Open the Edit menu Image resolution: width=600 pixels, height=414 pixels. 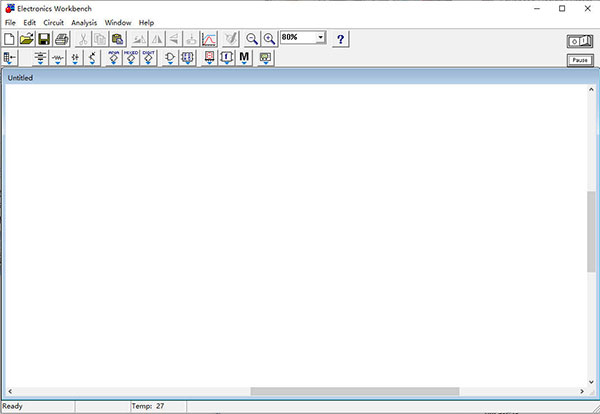tap(29, 23)
